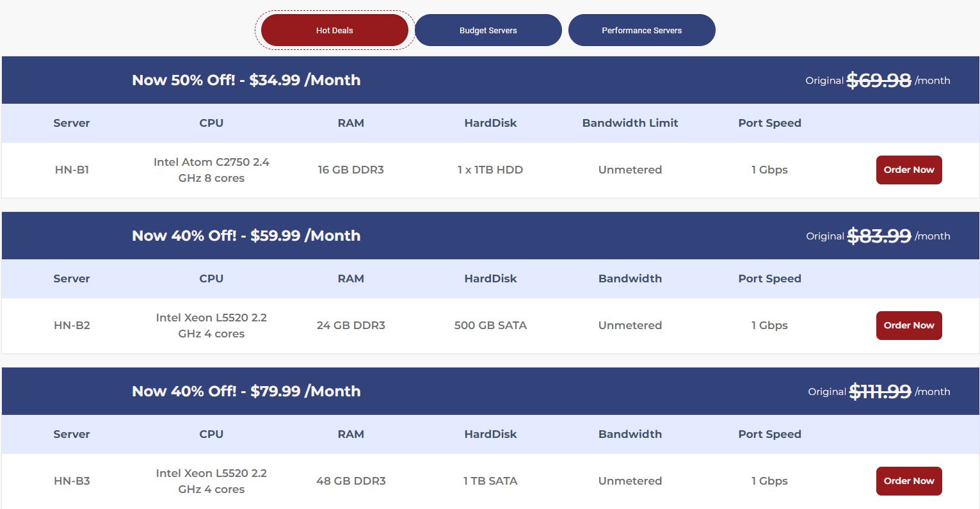
Task: Order the HN-B2 server now
Action: pos(908,325)
